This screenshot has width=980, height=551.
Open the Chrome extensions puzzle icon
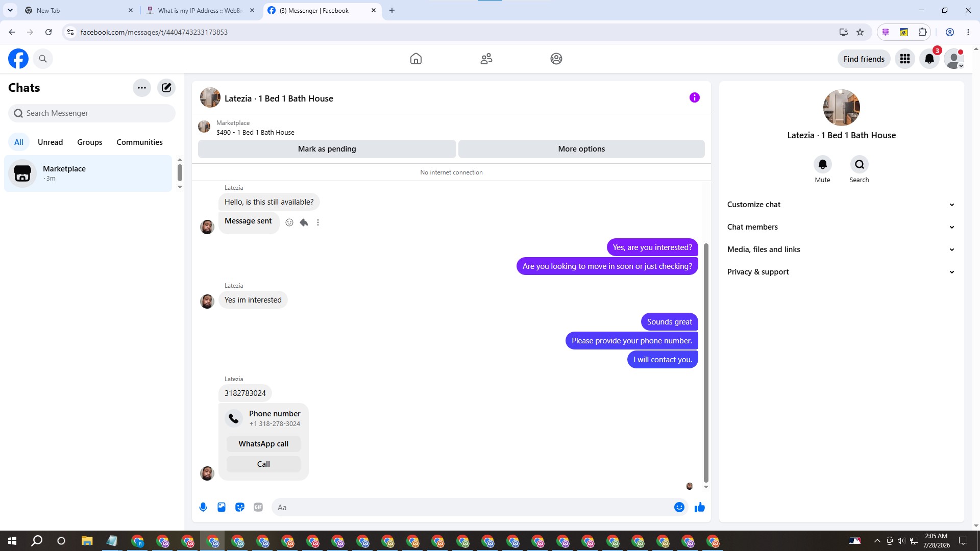click(x=922, y=32)
